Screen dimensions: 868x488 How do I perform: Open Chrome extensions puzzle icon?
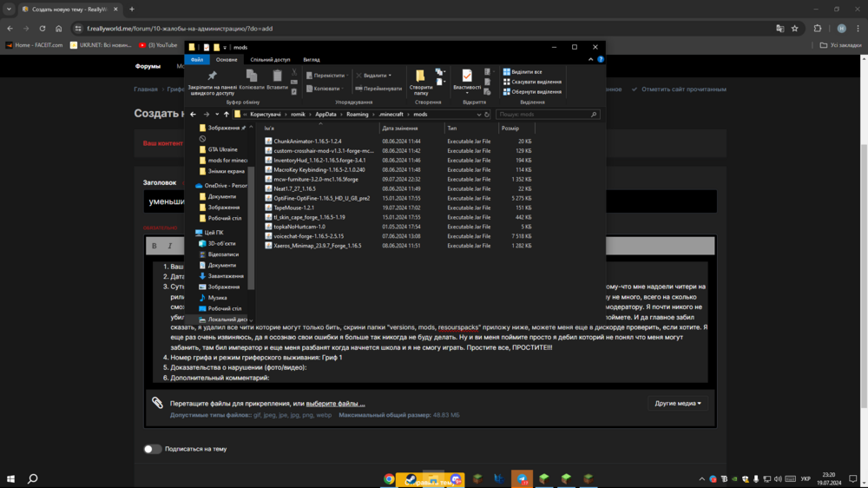tap(818, 29)
